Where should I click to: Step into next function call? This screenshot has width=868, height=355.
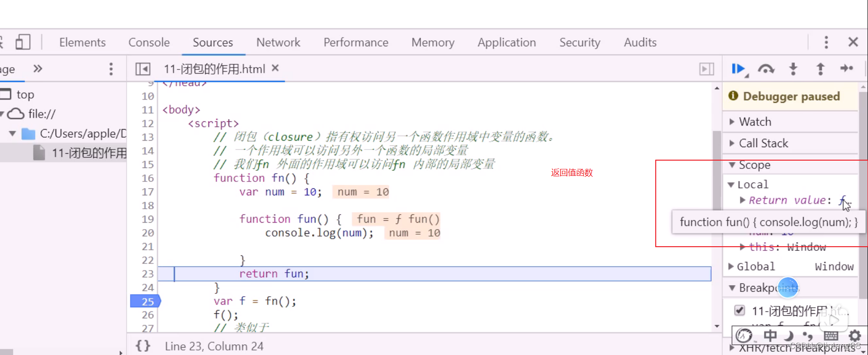[x=793, y=69]
